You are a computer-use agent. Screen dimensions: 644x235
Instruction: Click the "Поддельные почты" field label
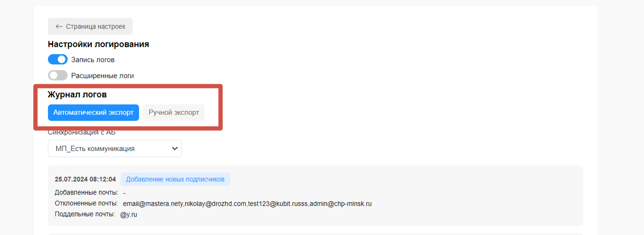(85, 214)
